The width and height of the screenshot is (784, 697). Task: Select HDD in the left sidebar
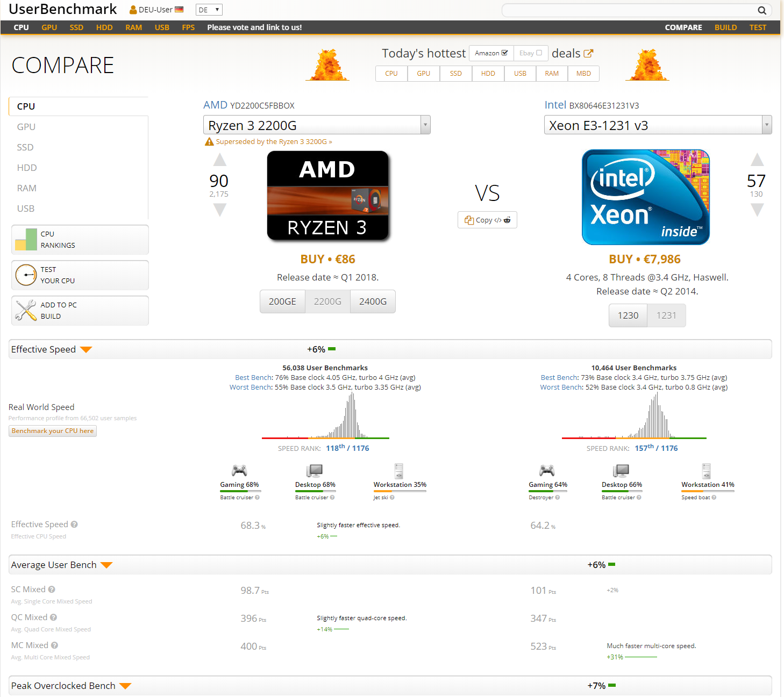(x=27, y=168)
